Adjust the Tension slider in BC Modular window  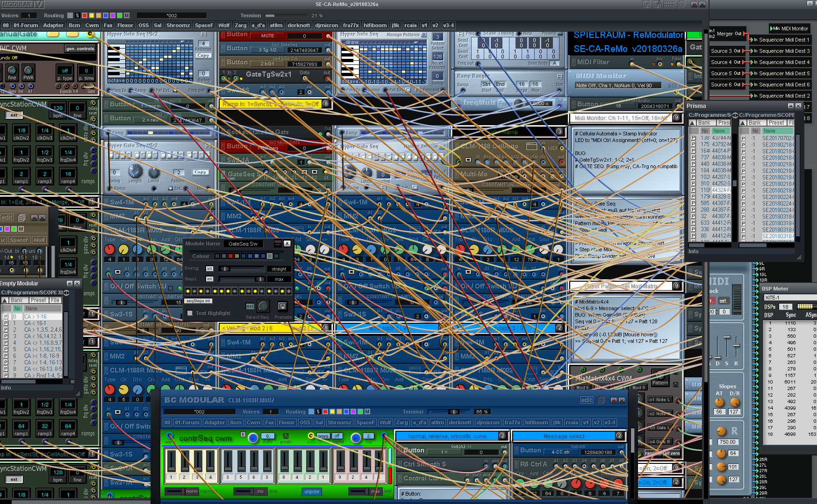coord(450,412)
